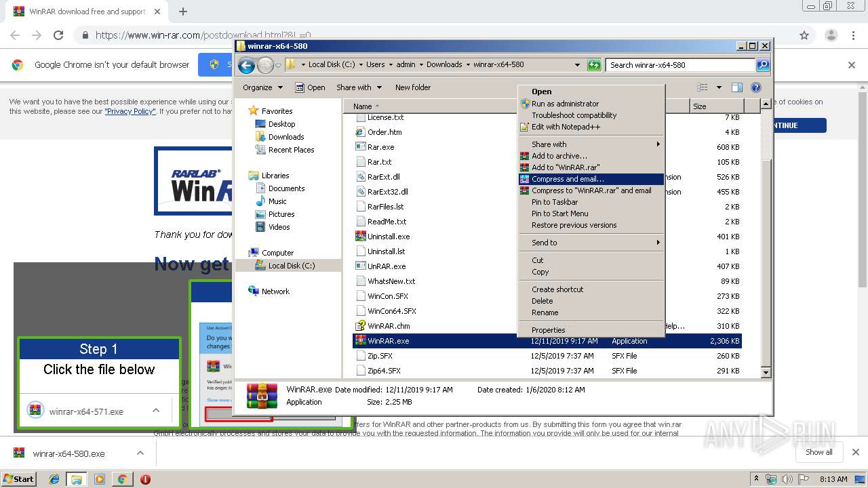Click the file list scrollbar down arrow
The height and width of the screenshot is (488, 868).
[x=766, y=372]
